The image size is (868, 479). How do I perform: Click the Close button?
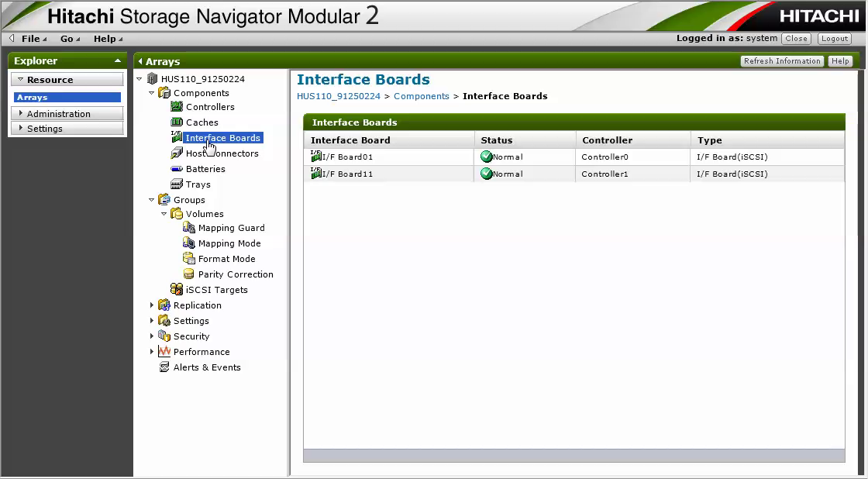(796, 38)
